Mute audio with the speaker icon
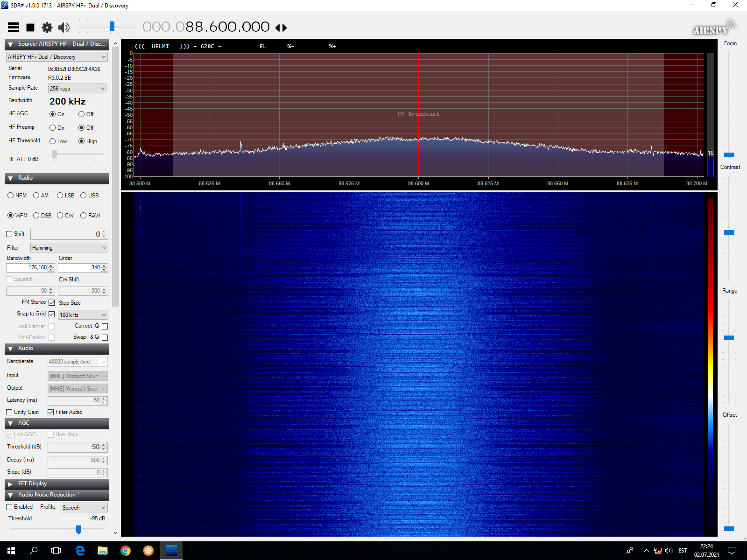 [64, 28]
